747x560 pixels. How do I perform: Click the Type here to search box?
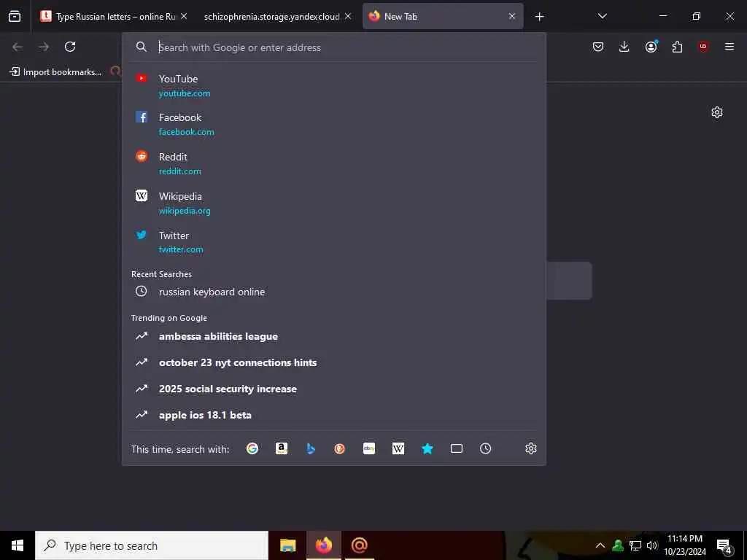point(152,545)
